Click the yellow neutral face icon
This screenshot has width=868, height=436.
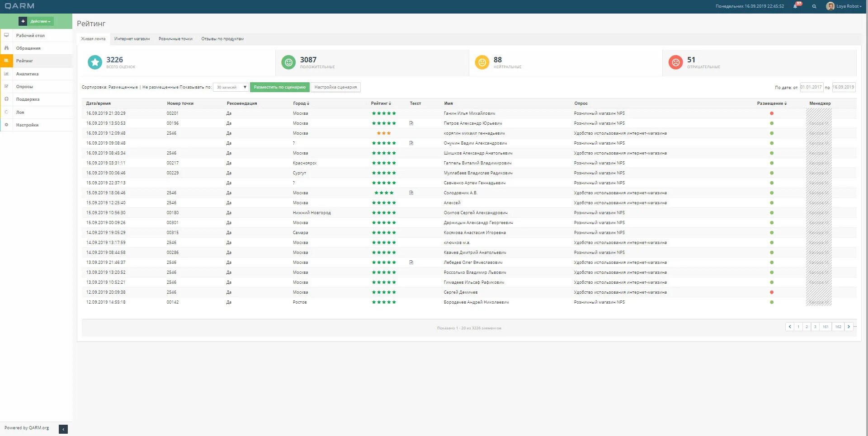(x=482, y=62)
